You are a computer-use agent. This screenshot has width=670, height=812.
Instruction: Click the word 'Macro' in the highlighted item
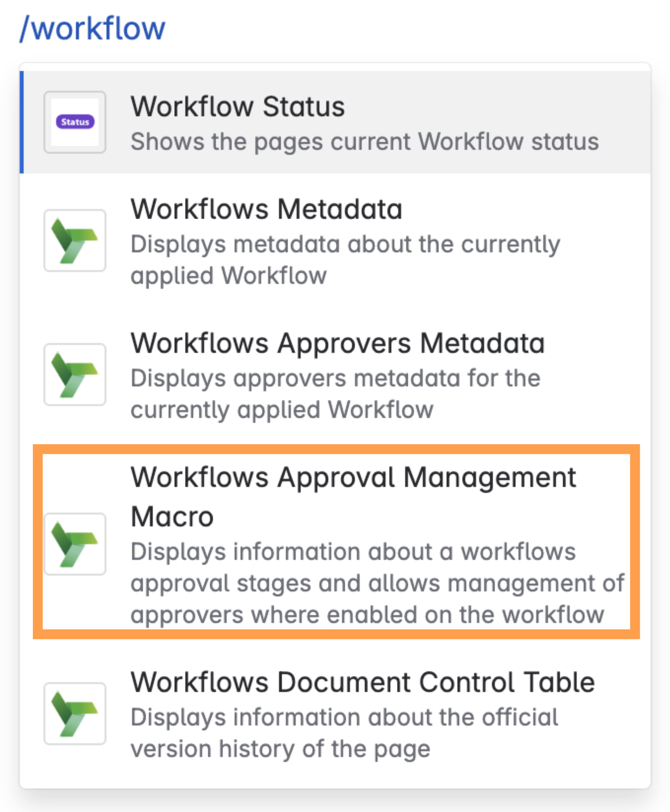[172, 517]
